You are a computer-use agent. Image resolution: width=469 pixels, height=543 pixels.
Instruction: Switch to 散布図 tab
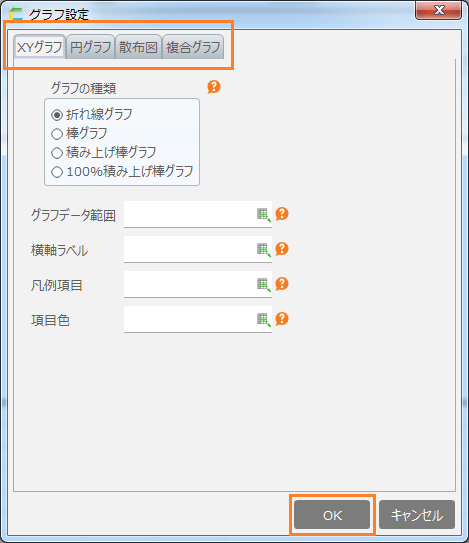139,47
